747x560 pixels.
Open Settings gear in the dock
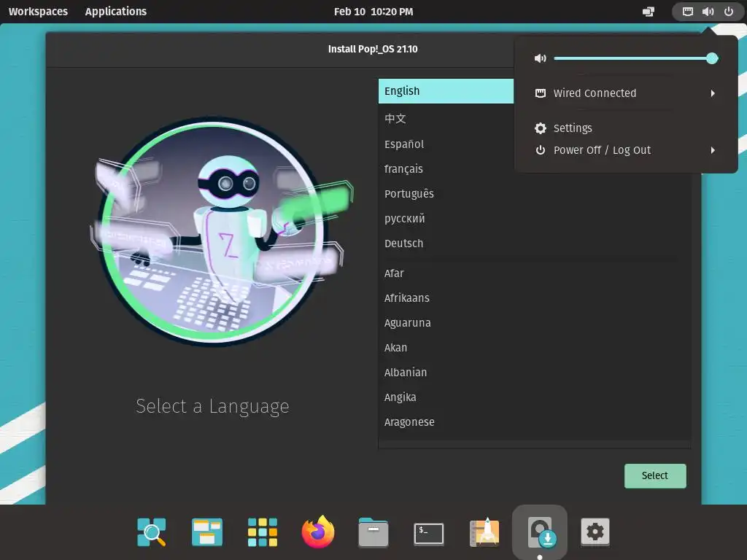(x=595, y=532)
